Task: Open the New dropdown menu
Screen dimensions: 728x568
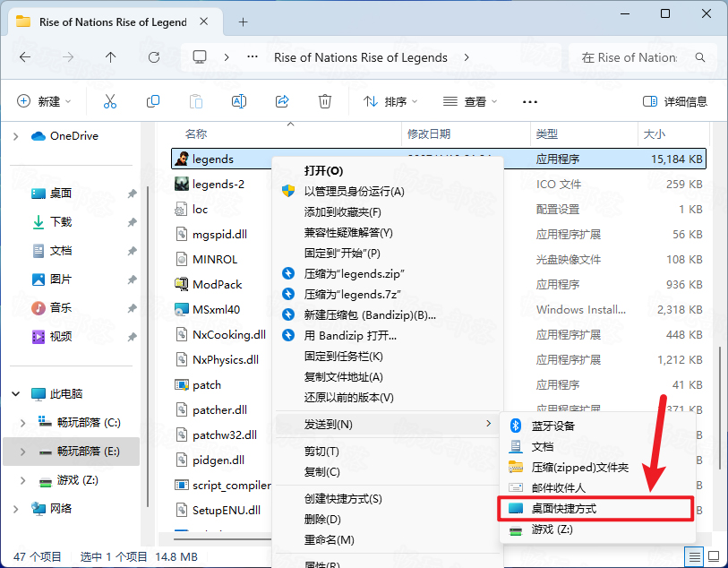Action: pos(44,101)
